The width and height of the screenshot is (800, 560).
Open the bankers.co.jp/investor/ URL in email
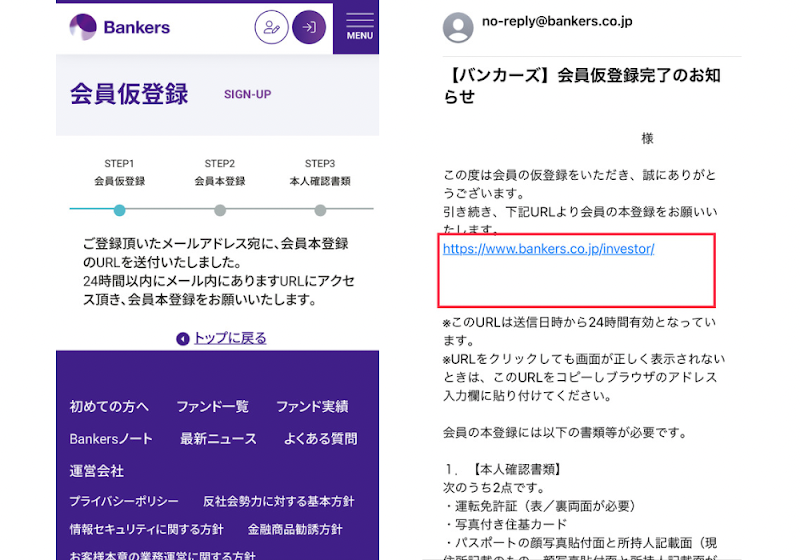coord(548,249)
